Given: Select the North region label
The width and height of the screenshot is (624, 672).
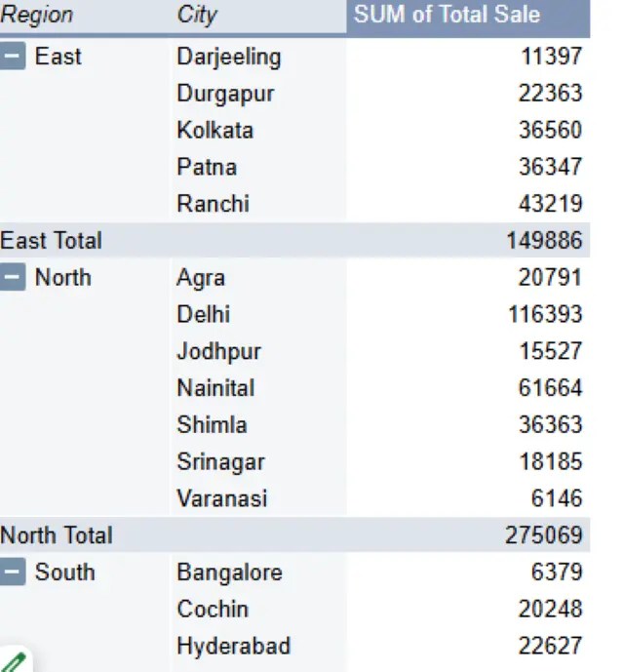Looking at the screenshot, I should click(x=63, y=277).
